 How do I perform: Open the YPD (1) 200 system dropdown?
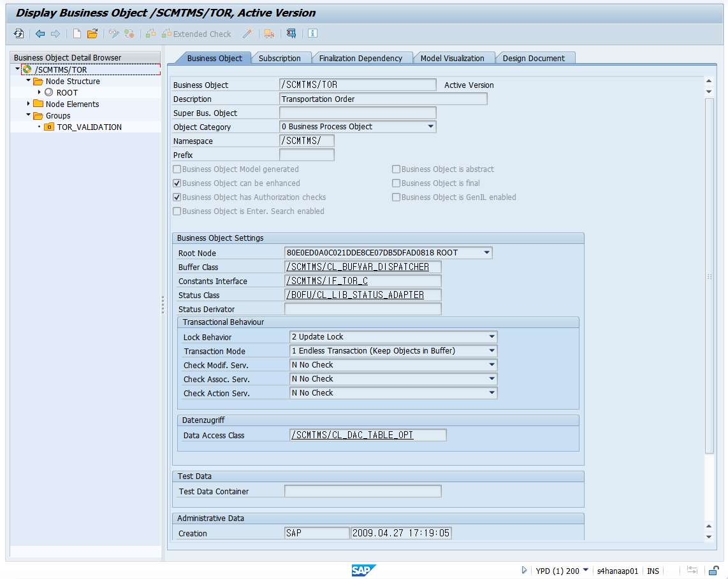(x=585, y=570)
